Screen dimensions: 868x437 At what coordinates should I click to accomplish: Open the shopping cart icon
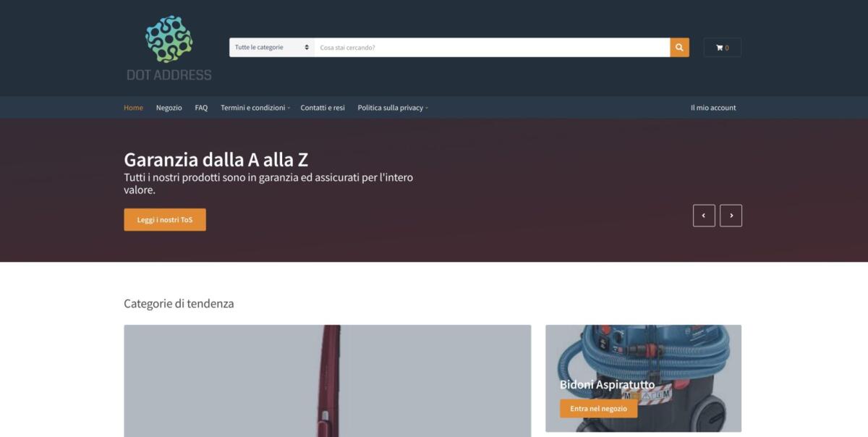click(x=722, y=46)
